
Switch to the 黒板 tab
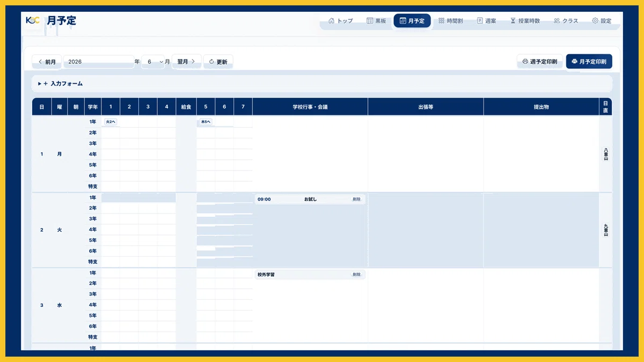click(376, 21)
